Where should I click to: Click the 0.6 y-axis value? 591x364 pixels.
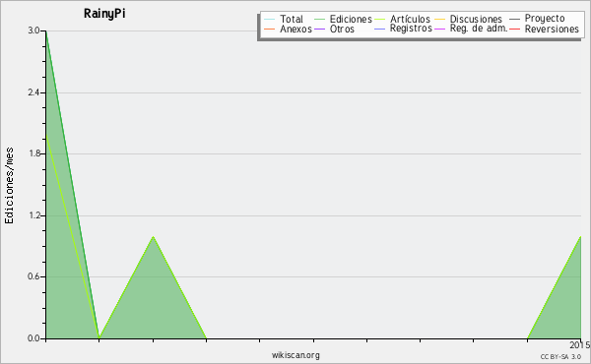33,276
